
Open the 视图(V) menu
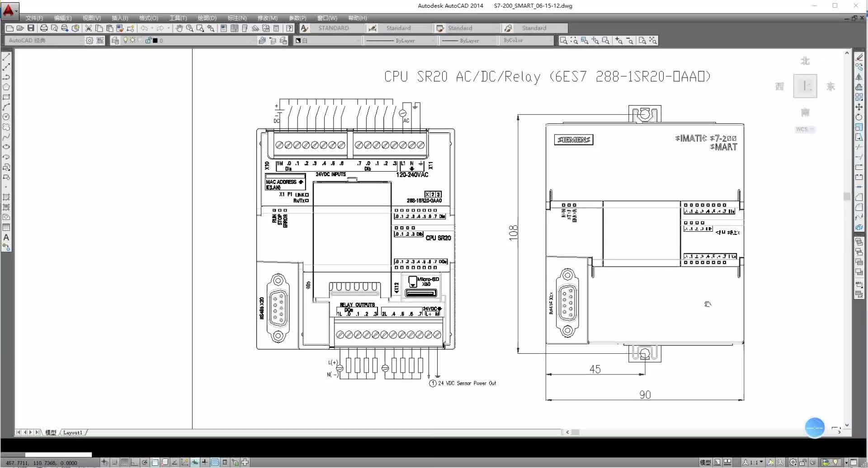click(x=92, y=18)
